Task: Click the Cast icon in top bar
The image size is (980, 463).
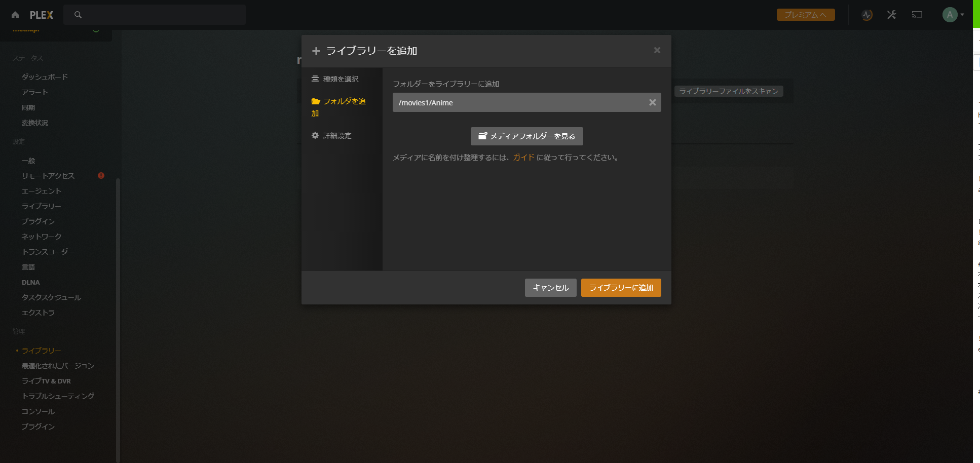Action: 917,15
